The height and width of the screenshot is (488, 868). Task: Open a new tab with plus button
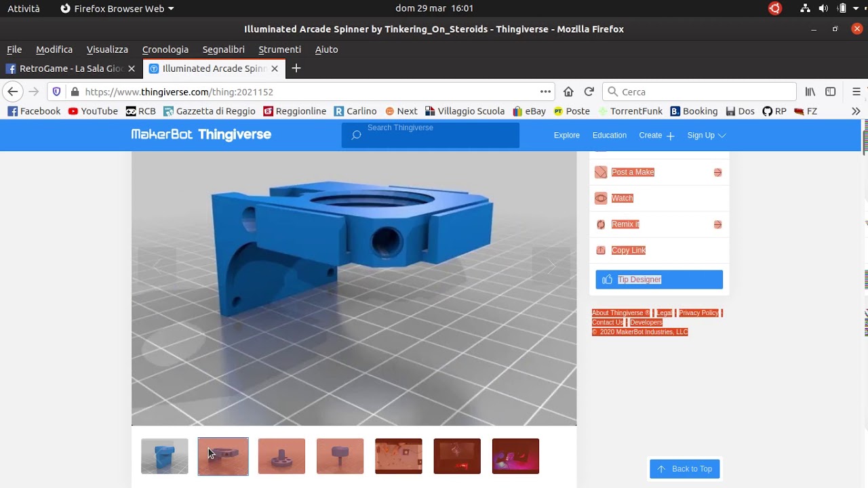tap(296, 68)
